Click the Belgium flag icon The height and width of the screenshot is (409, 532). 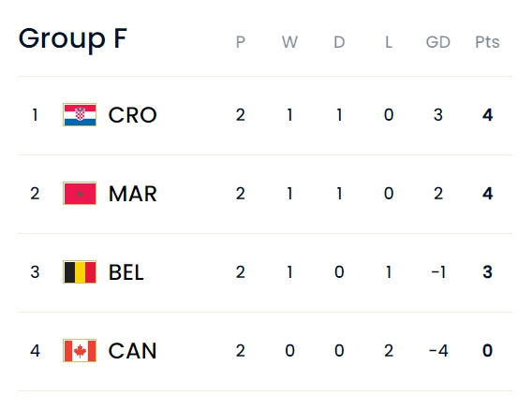(80, 272)
